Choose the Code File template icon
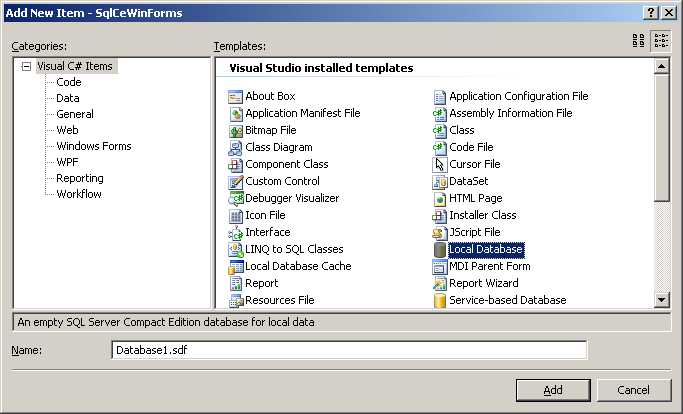The image size is (683, 414). pos(440,147)
